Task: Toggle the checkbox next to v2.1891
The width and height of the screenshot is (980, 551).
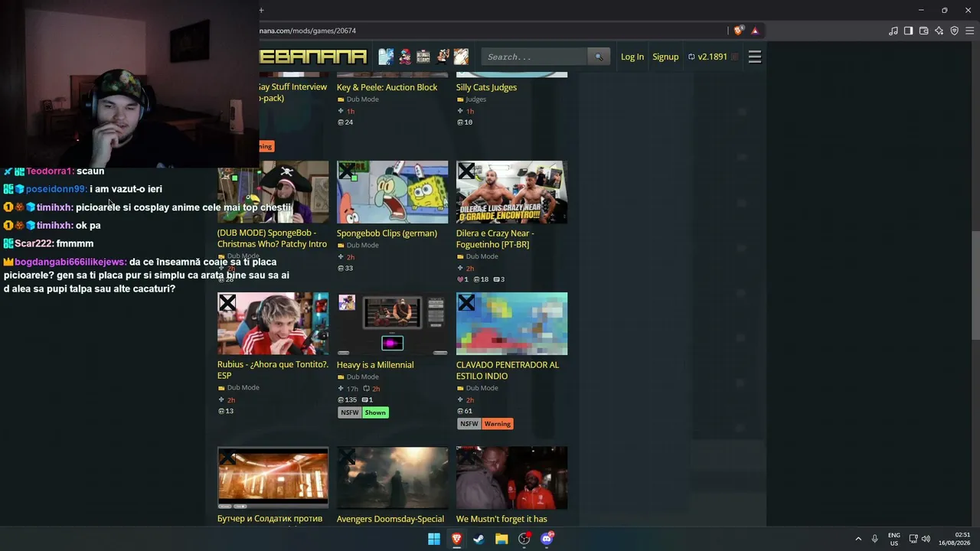Action: pyautogui.click(x=735, y=57)
